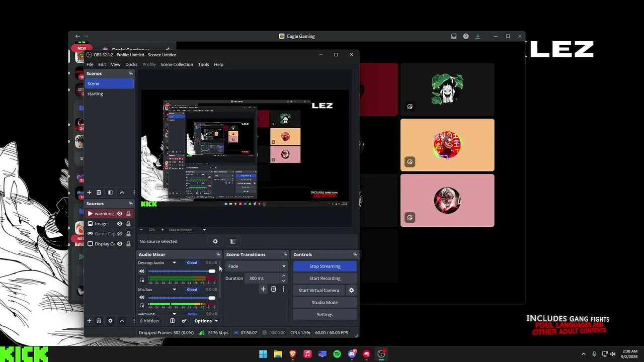This screenshot has height=362, width=644.
Task: Open Audio Mixer Options dropdown
Action: click(x=206, y=321)
